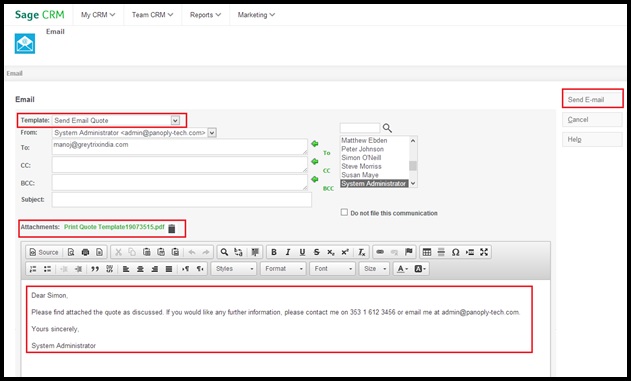Click the Select All icon

coord(255,252)
